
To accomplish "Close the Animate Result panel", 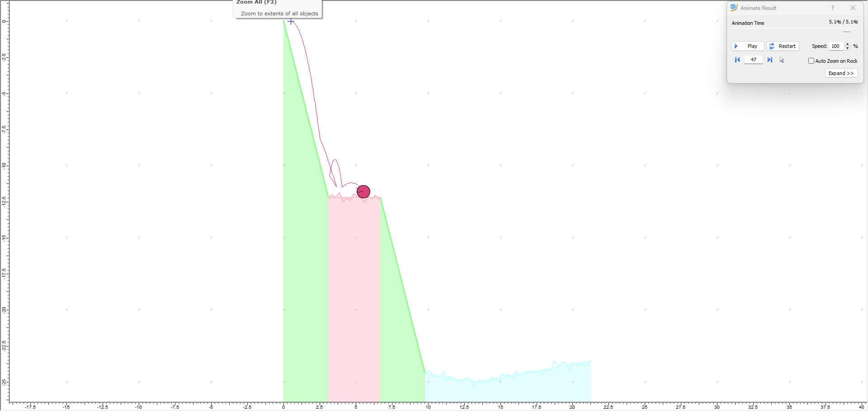I will click(x=853, y=8).
